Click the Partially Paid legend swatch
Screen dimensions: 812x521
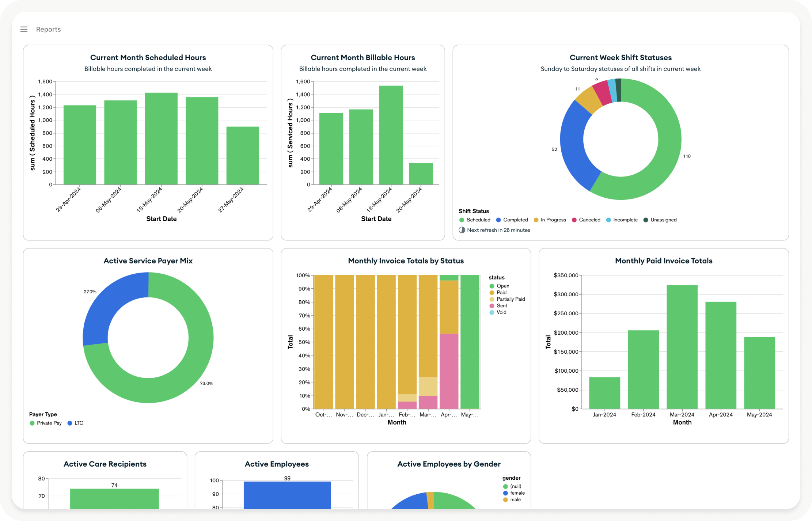pos(492,299)
